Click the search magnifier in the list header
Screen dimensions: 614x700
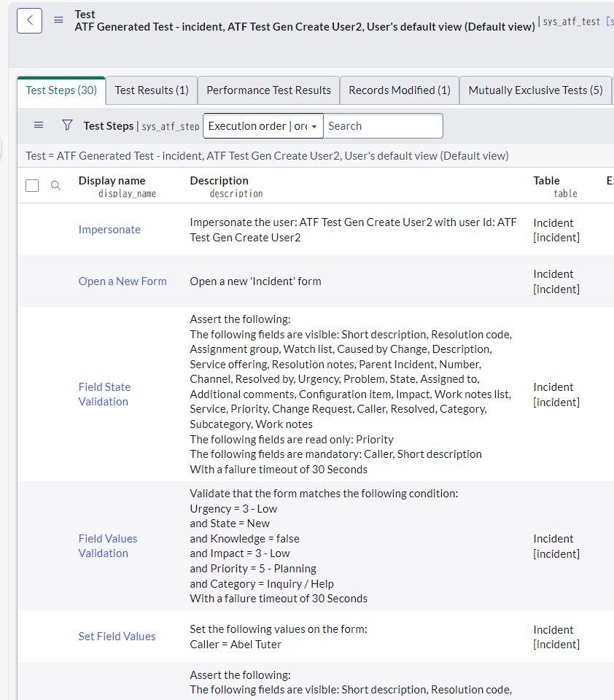pos(56,185)
